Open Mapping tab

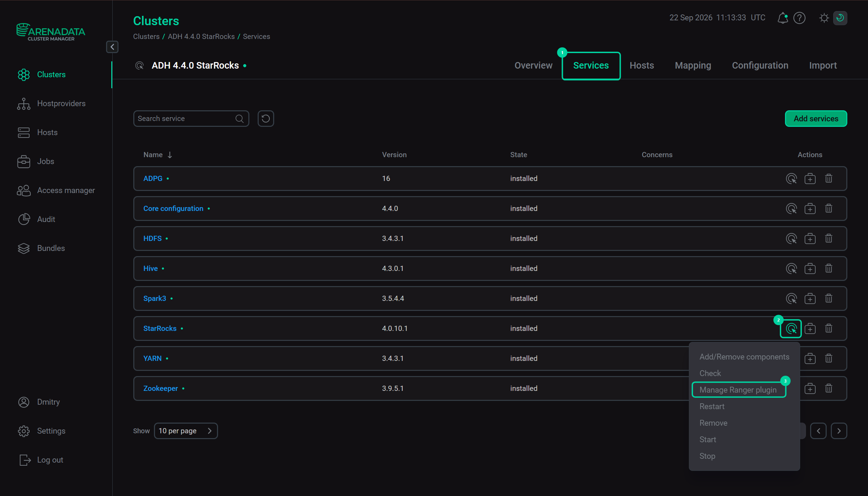[693, 65]
